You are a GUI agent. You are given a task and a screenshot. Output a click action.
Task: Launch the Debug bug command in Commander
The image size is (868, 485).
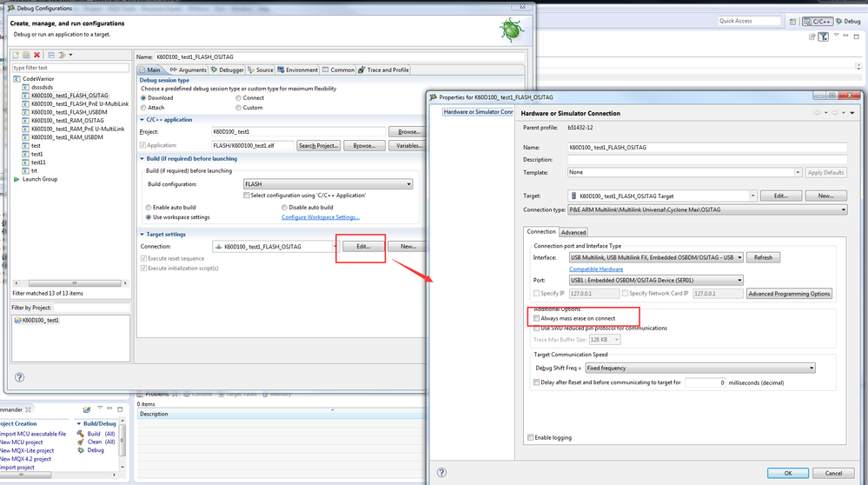(x=90, y=450)
